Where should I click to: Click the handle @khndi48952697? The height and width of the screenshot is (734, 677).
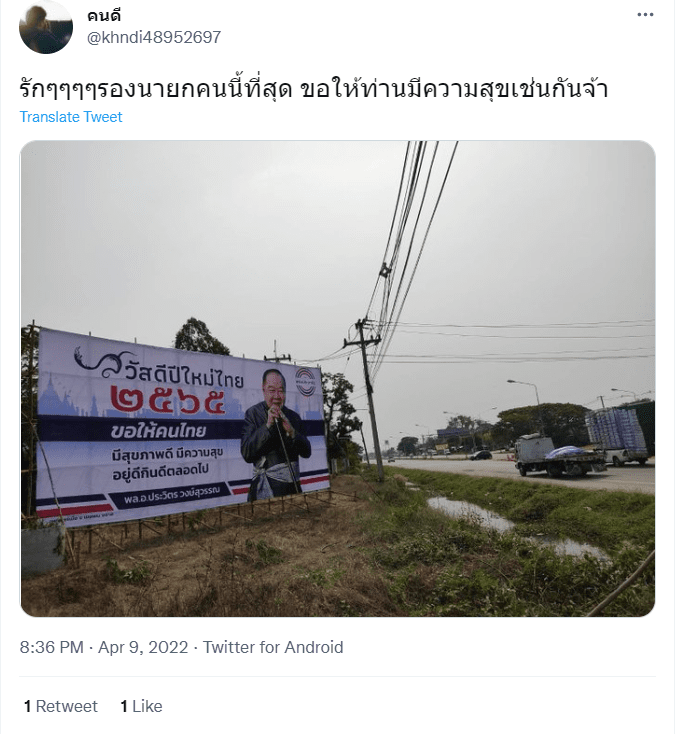pos(154,37)
